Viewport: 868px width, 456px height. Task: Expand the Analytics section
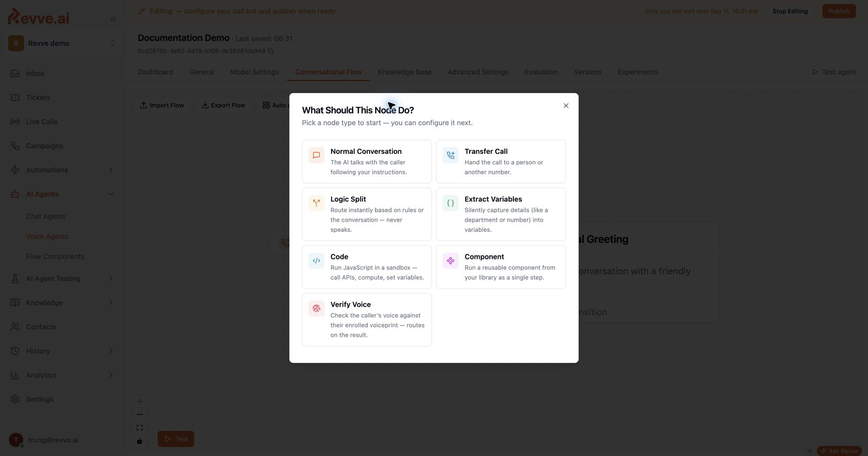coord(111,375)
